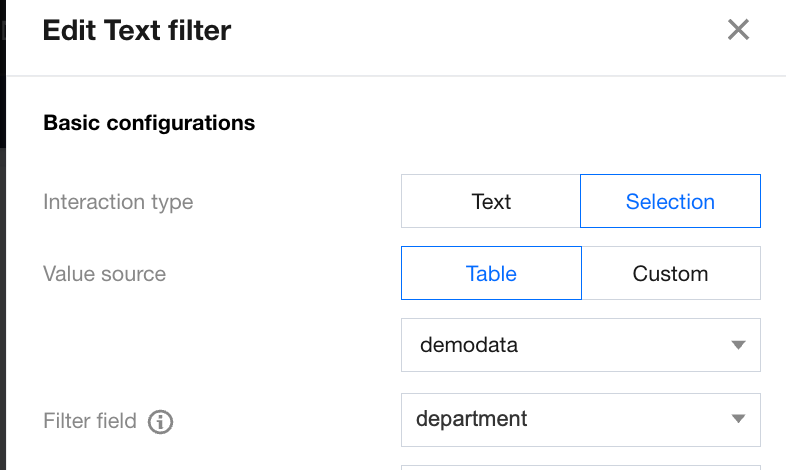The image size is (786, 470).
Task: Click the Edit Text filter dialog title
Action: point(137,30)
